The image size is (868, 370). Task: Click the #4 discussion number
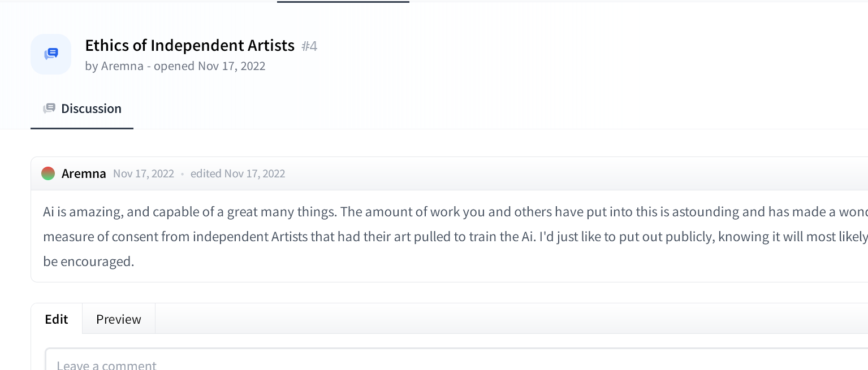(x=309, y=46)
